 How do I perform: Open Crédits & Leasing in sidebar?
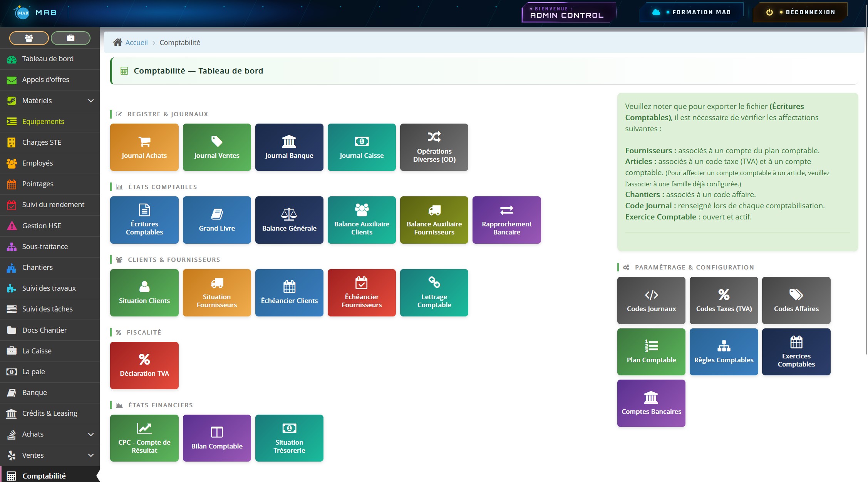50,413
